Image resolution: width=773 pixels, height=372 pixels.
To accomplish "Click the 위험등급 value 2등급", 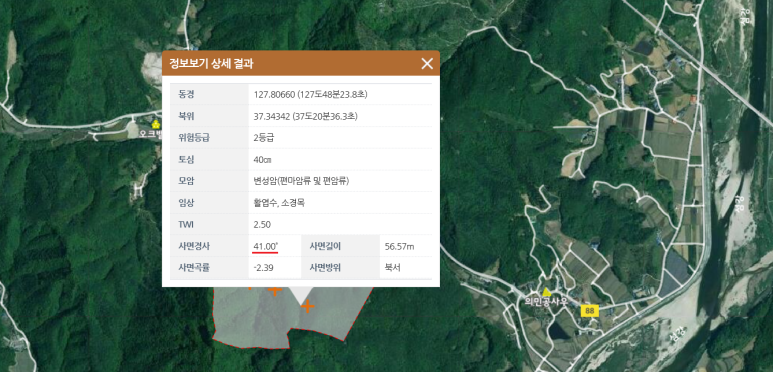I will [x=264, y=138].
